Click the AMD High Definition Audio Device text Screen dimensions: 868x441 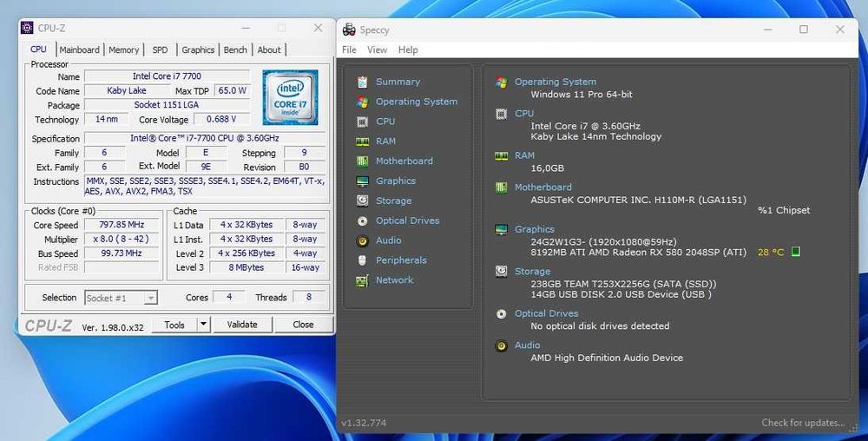click(607, 358)
